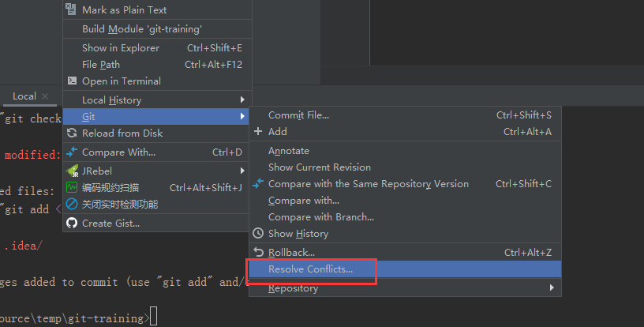Click the Reload from Disk icon
Image resolution: width=644 pixels, height=327 pixels.
point(72,133)
